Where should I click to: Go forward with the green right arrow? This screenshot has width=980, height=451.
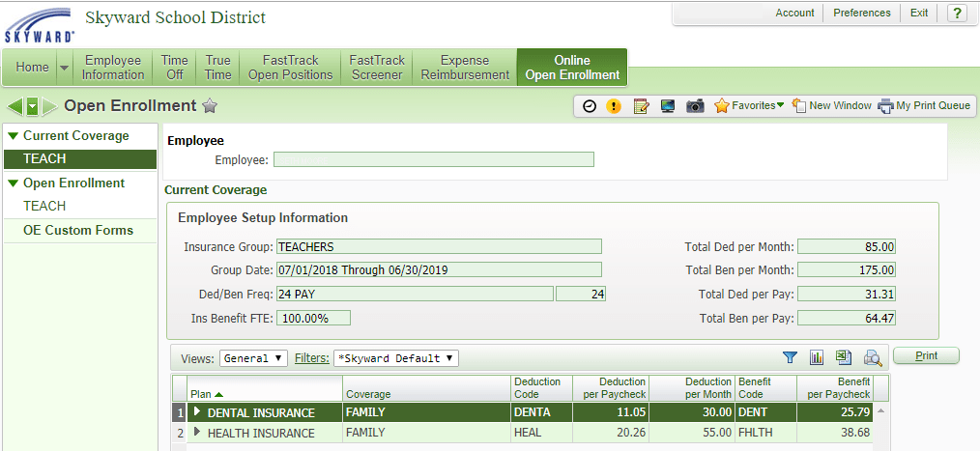click(x=50, y=106)
